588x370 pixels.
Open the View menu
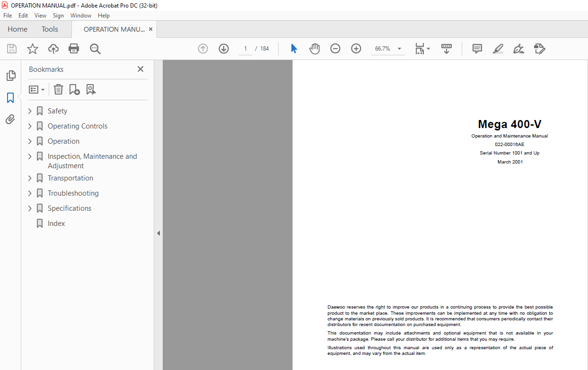point(40,16)
